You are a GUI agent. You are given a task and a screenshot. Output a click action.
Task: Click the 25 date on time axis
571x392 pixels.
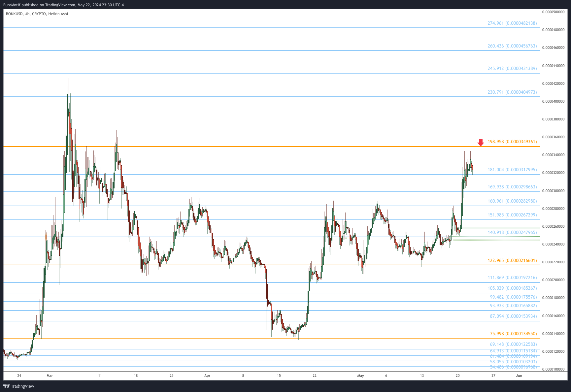(x=172, y=376)
